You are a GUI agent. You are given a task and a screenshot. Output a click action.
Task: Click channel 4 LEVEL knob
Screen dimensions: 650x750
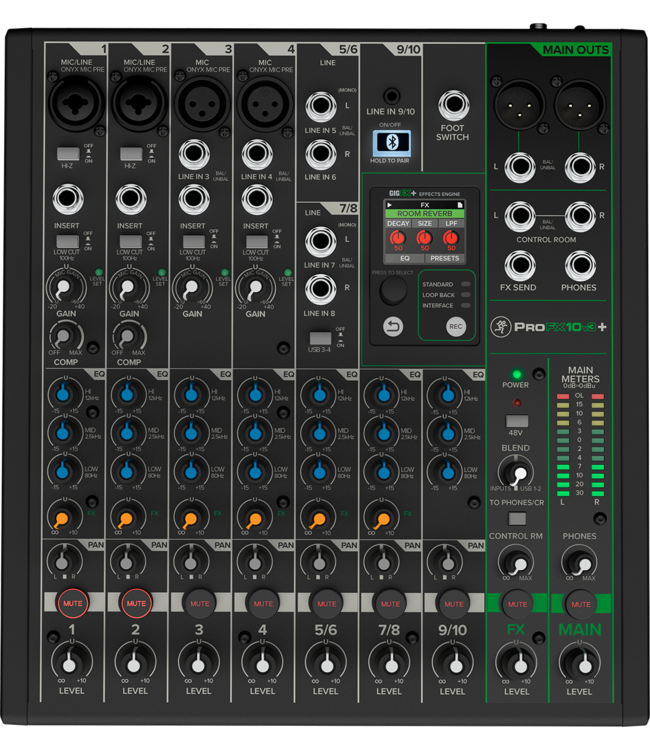click(x=263, y=664)
